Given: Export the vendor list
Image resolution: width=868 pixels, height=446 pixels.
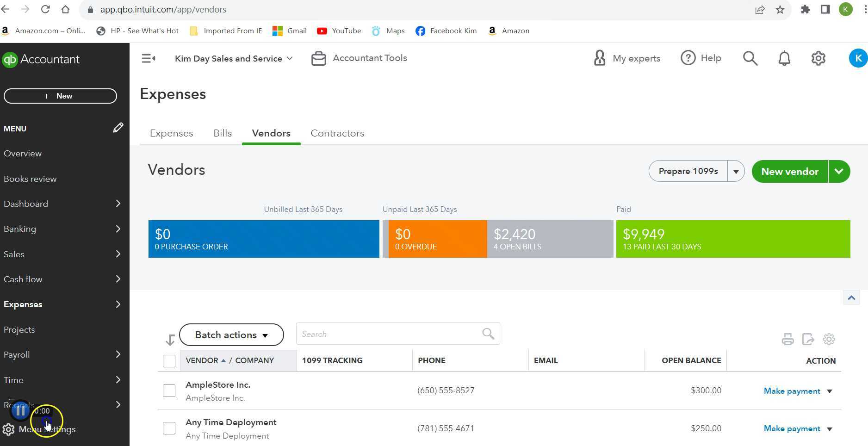Looking at the screenshot, I should tap(808, 339).
